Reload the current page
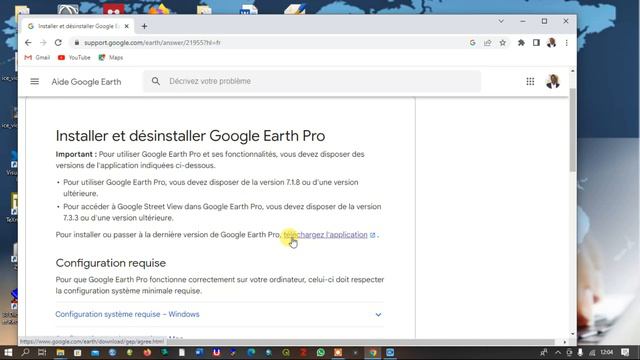 (x=58, y=42)
